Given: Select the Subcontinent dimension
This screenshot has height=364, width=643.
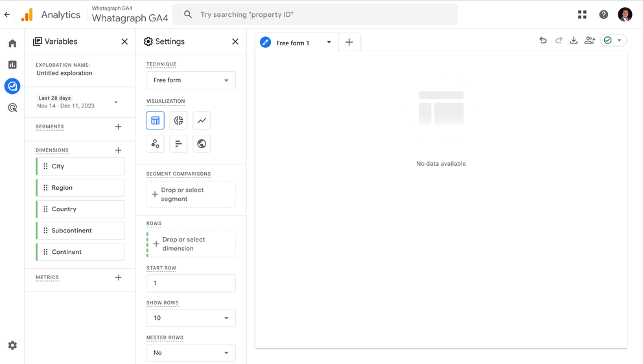Looking at the screenshot, I should 80,231.
